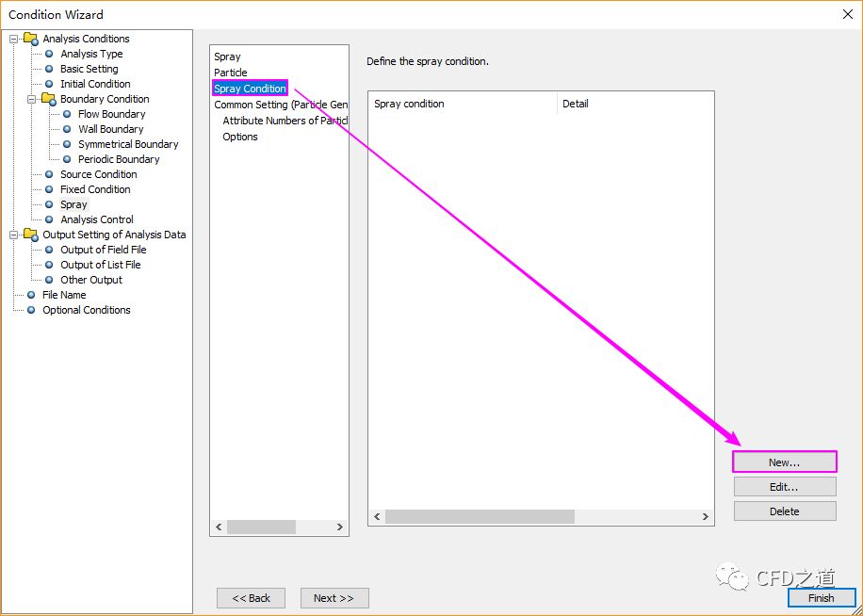This screenshot has width=863, height=616.
Task: Select File Name in the tree
Action: (64, 295)
